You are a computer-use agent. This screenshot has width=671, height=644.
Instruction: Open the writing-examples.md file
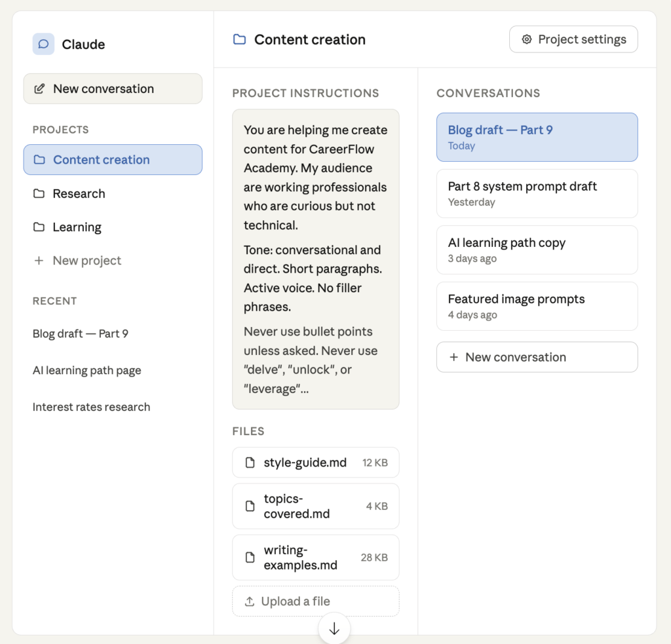316,558
